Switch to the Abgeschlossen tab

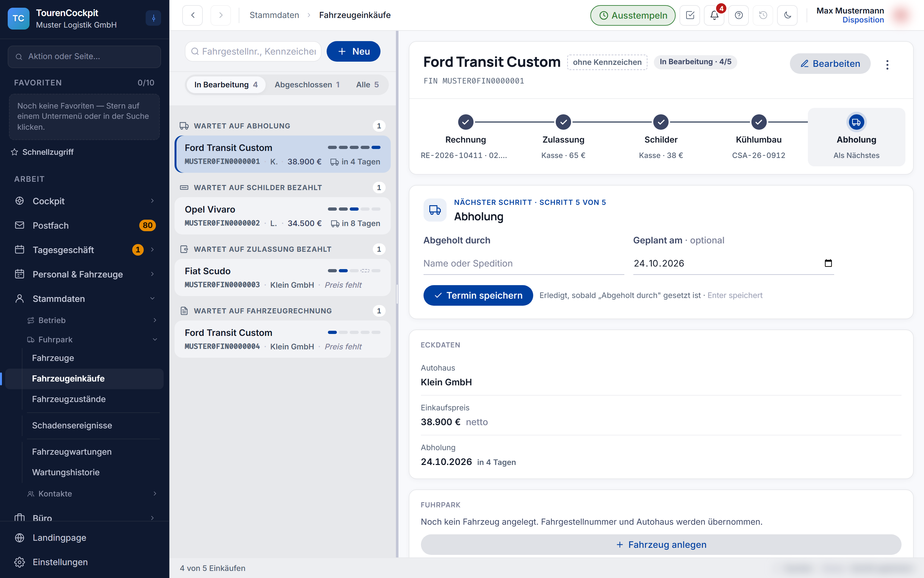coord(307,84)
